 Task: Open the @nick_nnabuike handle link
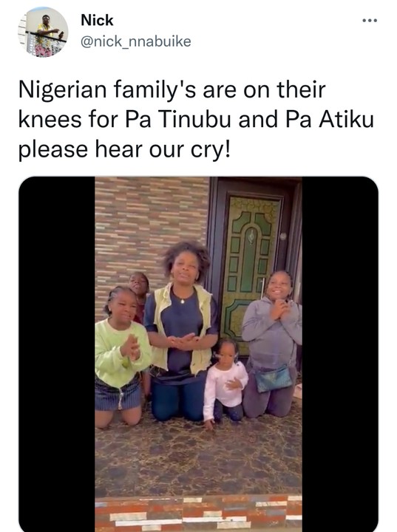[136, 41]
